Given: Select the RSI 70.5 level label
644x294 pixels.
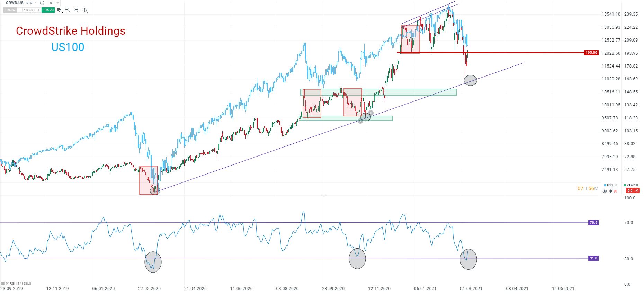Looking at the screenshot, I should 593,223.
